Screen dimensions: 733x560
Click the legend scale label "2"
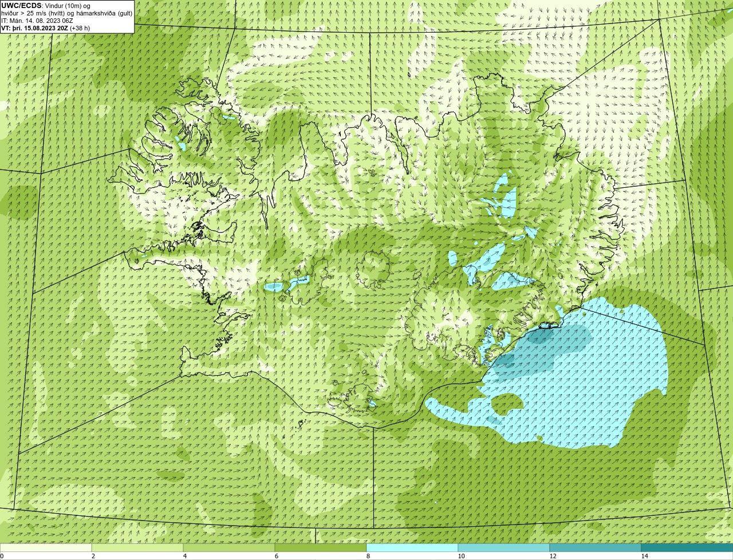point(93,556)
